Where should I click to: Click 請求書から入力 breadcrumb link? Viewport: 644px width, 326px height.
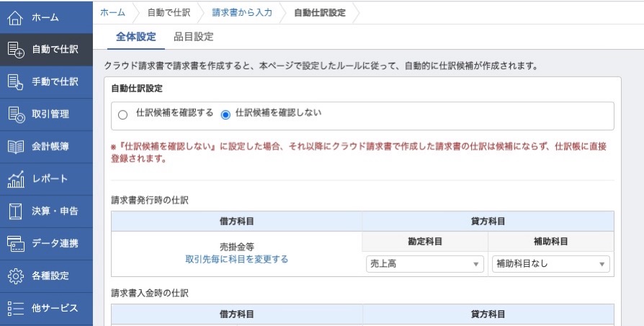point(242,13)
